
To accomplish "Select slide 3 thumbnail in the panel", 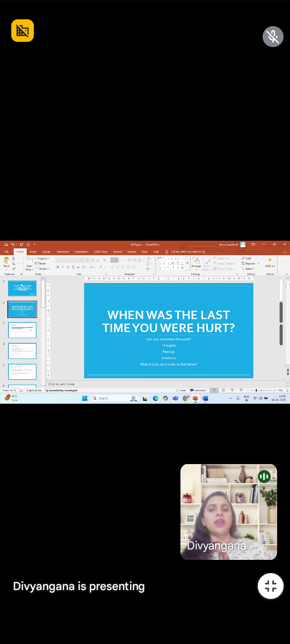I will click(22, 330).
